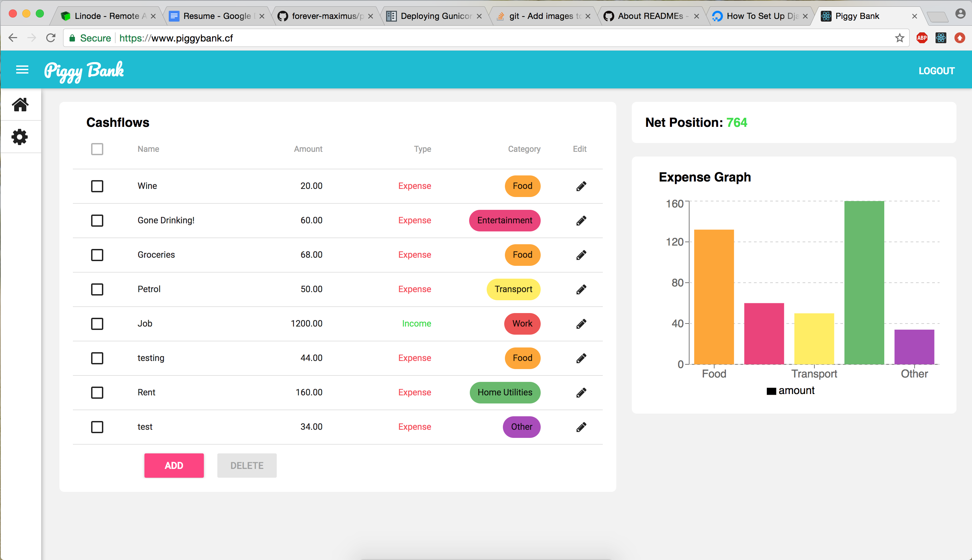Click pencil icon for Rent row
The height and width of the screenshot is (560, 972).
(x=581, y=392)
